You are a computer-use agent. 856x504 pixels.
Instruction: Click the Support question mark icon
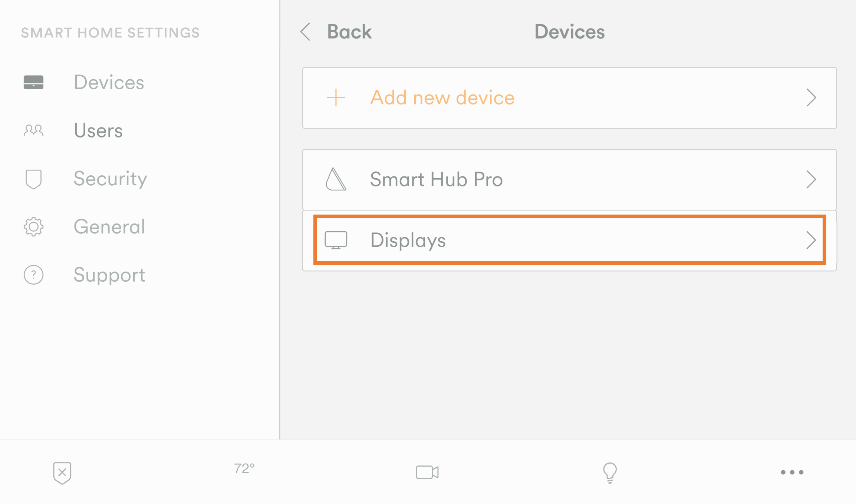coord(33,275)
